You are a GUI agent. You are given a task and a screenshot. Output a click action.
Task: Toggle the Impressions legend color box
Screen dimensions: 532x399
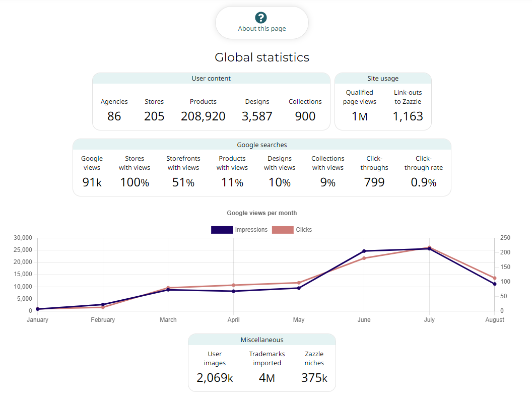click(222, 230)
